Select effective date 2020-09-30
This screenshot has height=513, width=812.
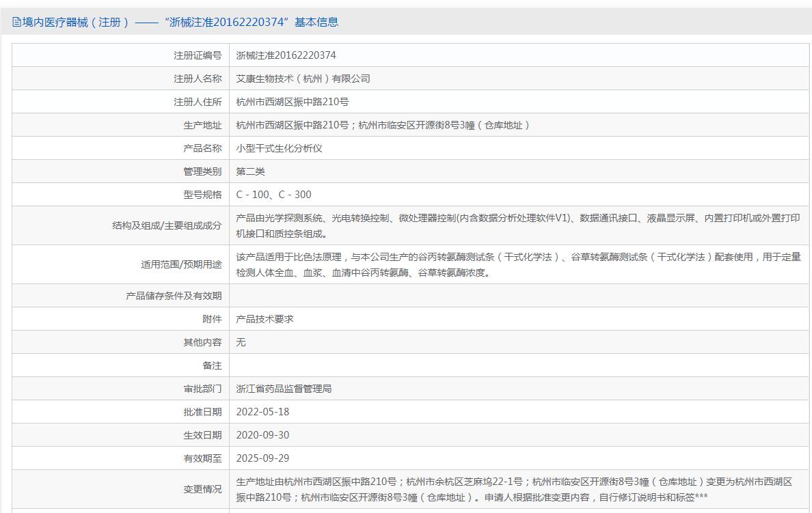(262, 435)
